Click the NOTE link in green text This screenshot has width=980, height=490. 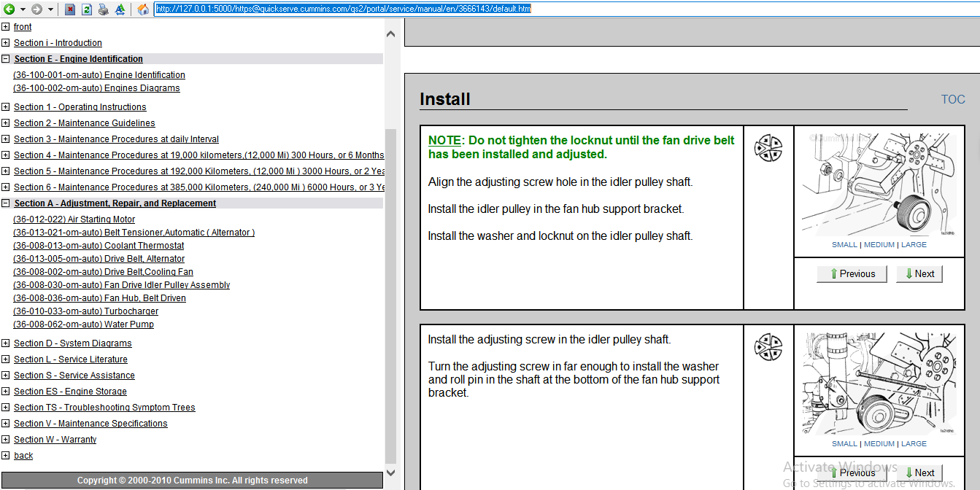[444, 141]
